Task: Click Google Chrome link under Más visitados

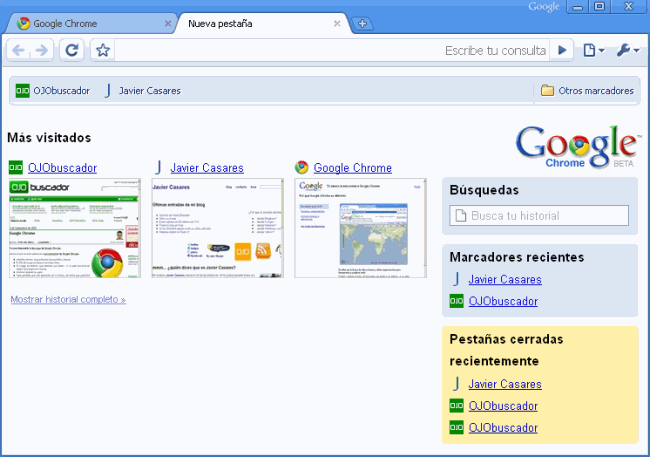Action: tap(352, 168)
